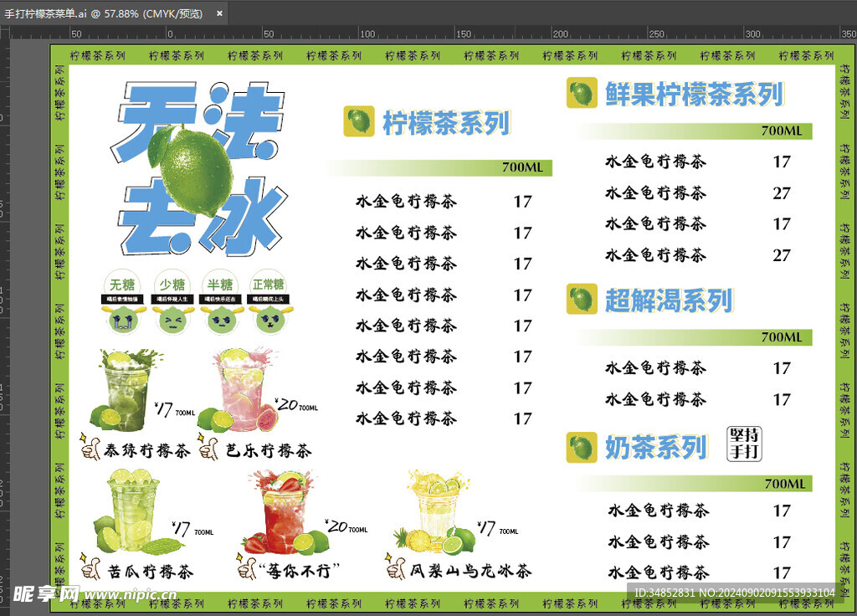Image resolution: width=857 pixels, height=616 pixels.
Task: Select the face icon below 正常糖
Action: (x=269, y=318)
